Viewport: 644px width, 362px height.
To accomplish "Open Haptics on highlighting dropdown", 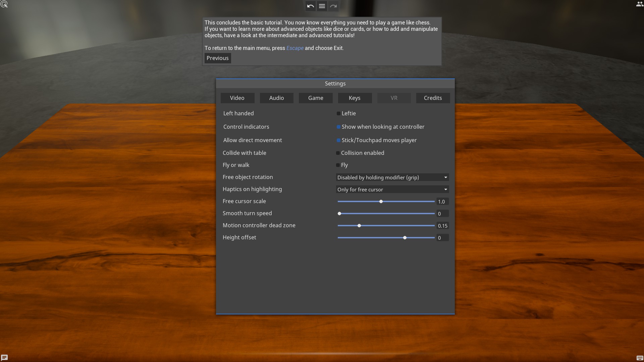I will point(392,189).
